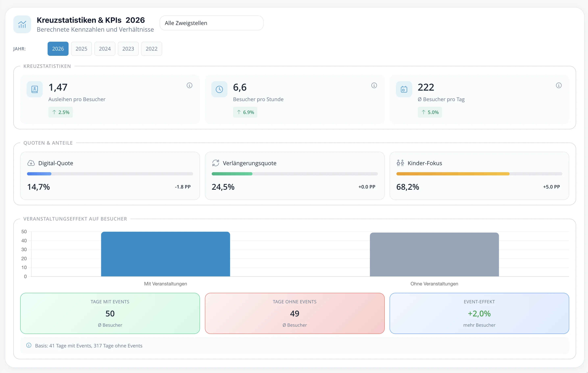Click the calendar icon on Besucher pro Tag card

pyautogui.click(x=404, y=89)
